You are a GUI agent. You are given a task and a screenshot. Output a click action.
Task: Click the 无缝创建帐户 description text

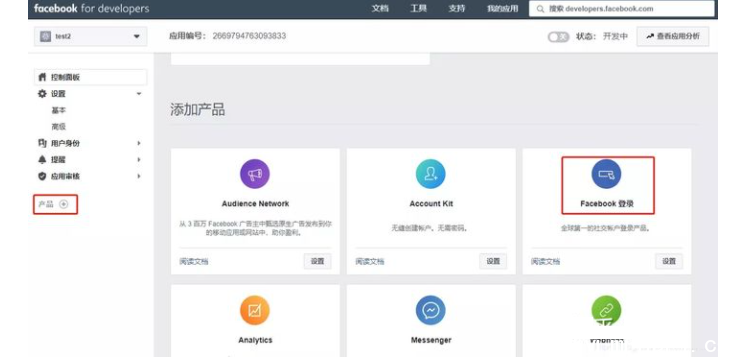point(429,228)
